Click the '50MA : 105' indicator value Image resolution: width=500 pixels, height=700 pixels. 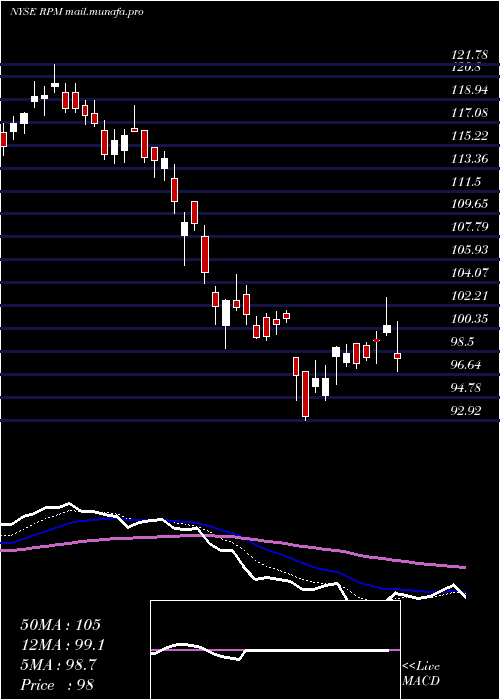click(x=61, y=625)
